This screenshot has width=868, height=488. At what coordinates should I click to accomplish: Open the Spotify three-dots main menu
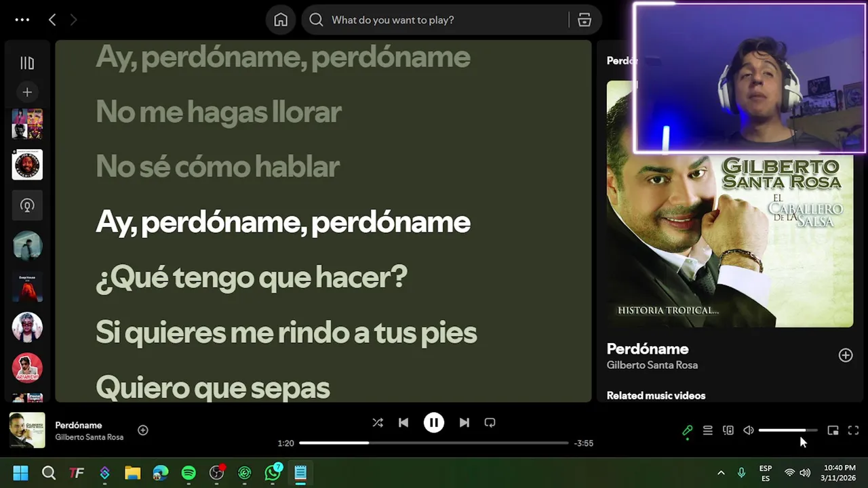(x=22, y=20)
